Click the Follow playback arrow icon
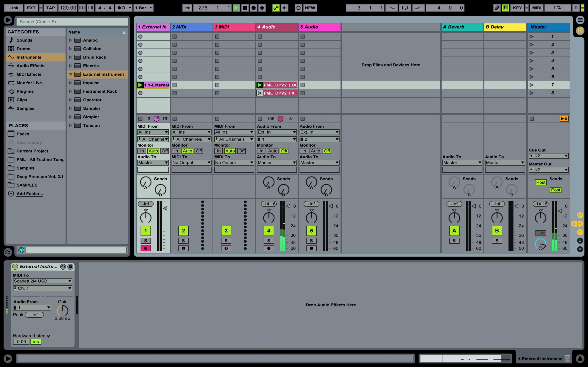The width and height of the screenshot is (588, 367). click(x=187, y=8)
